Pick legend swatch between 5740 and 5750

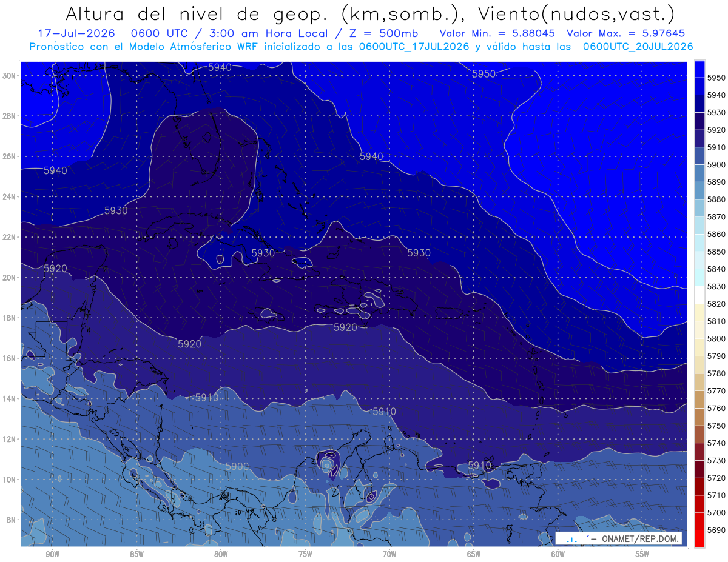click(x=699, y=434)
